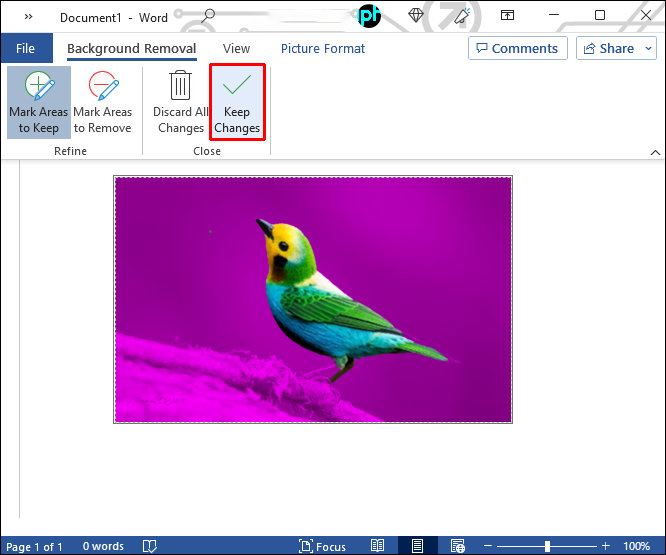Expand hidden quick access items chevrons
This screenshot has height=555, width=666.
28,17
